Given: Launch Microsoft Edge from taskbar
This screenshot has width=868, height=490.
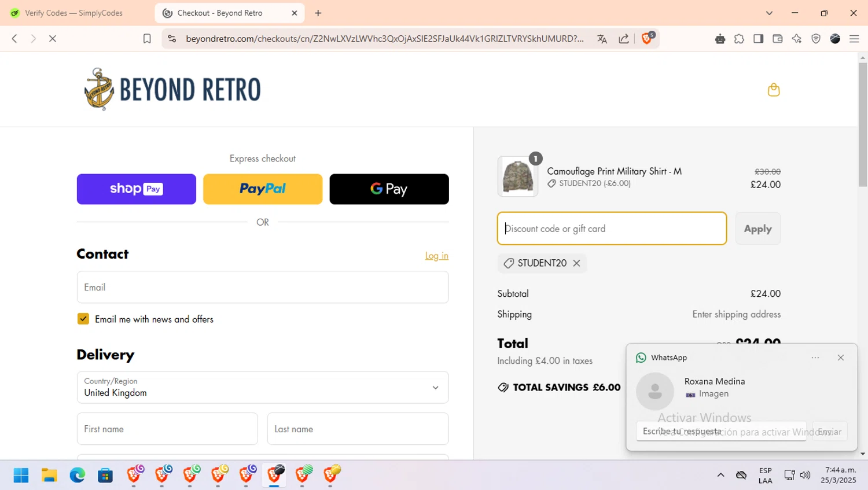Looking at the screenshot, I should tap(77, 475).
